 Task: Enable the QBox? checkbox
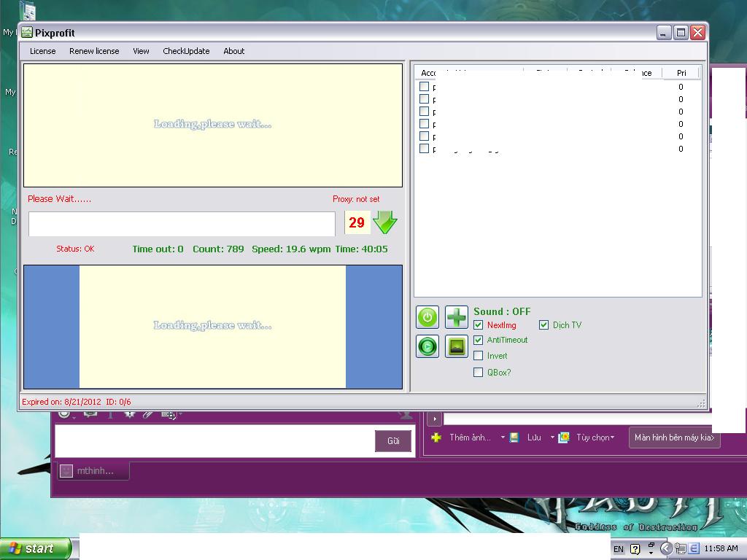tap(479, 373)
